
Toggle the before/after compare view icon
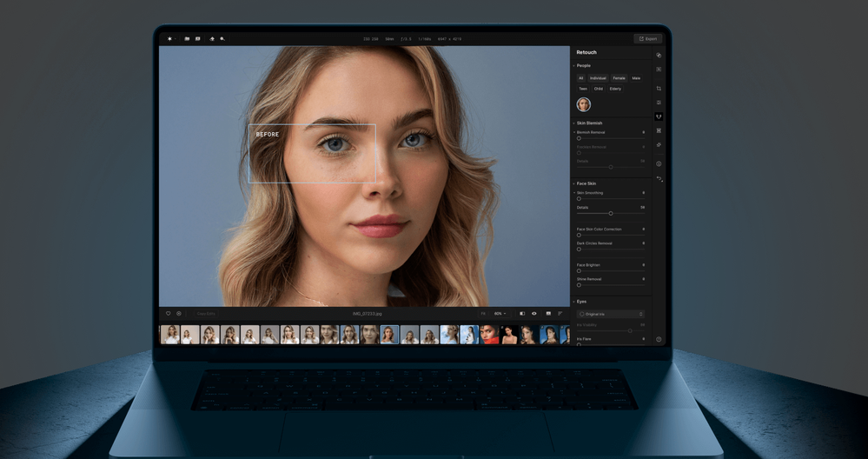click(x=522, y=314)
